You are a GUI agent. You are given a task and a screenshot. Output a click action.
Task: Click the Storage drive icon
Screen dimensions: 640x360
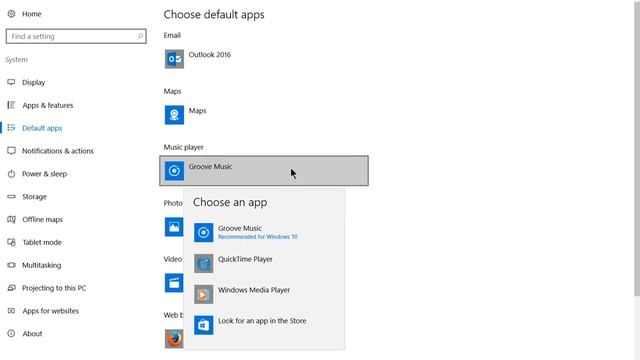[11, 197]
